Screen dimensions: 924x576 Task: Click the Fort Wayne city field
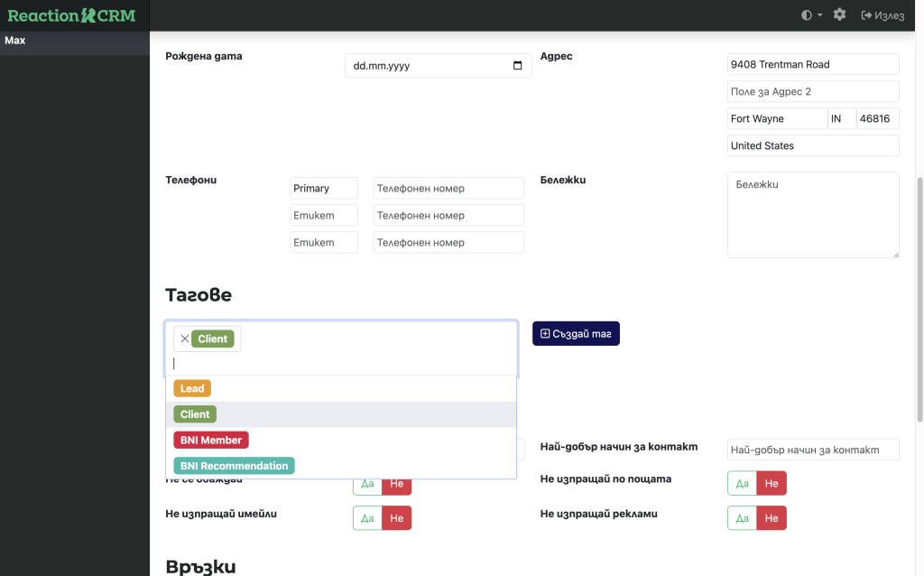coord(776,118)
